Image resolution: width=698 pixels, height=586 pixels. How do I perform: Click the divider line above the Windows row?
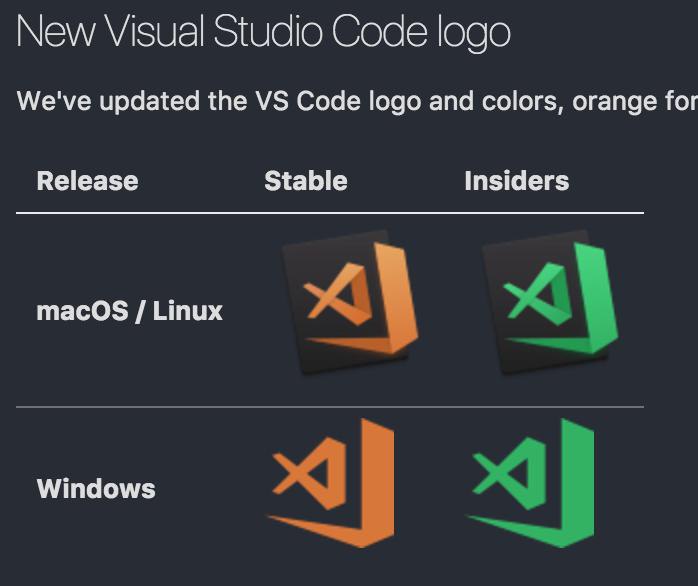330,407
